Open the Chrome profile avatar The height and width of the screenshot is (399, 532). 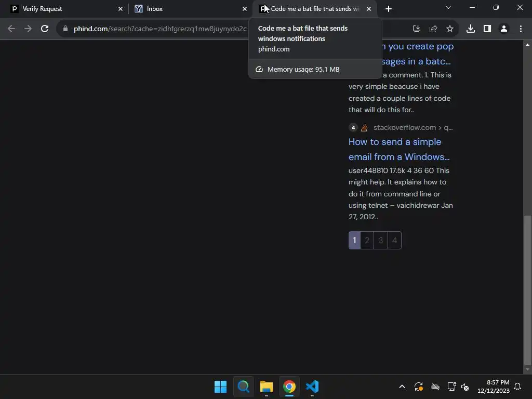[504, 29]
